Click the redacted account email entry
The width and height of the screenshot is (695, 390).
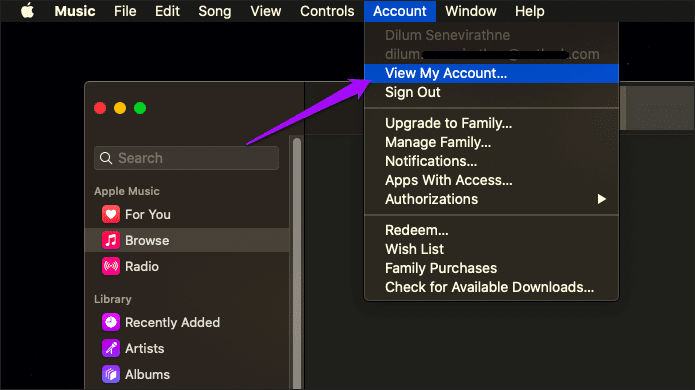[491, 54]
